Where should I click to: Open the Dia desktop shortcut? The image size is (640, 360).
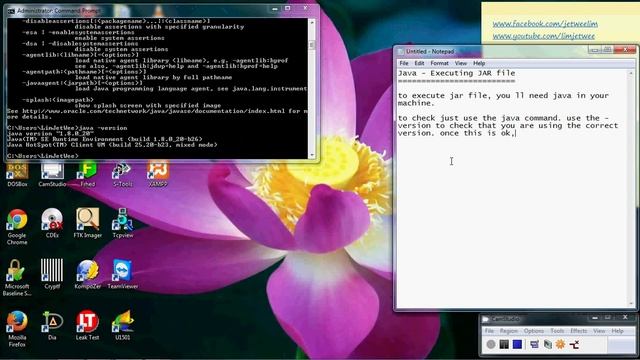(x=52, y=325)
